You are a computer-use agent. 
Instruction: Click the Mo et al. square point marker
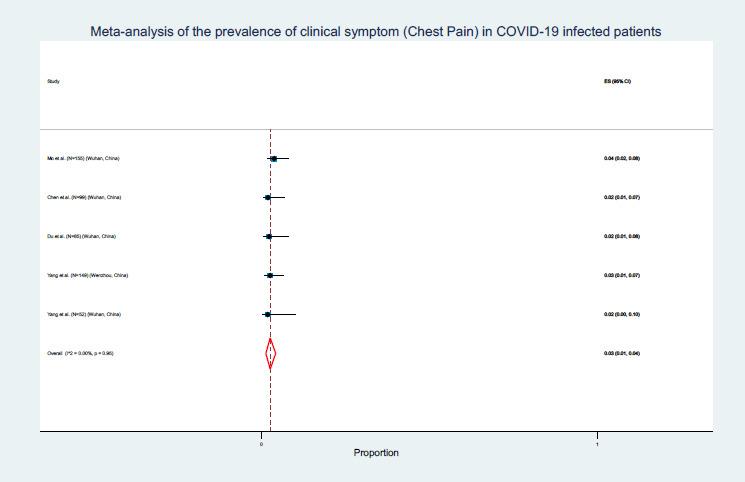click(x=274, y=159)
